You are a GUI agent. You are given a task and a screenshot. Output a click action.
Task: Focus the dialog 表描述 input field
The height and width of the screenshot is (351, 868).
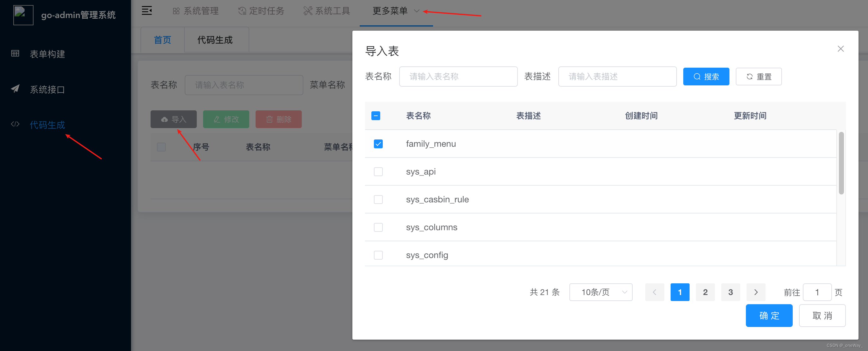coord(617,77)
